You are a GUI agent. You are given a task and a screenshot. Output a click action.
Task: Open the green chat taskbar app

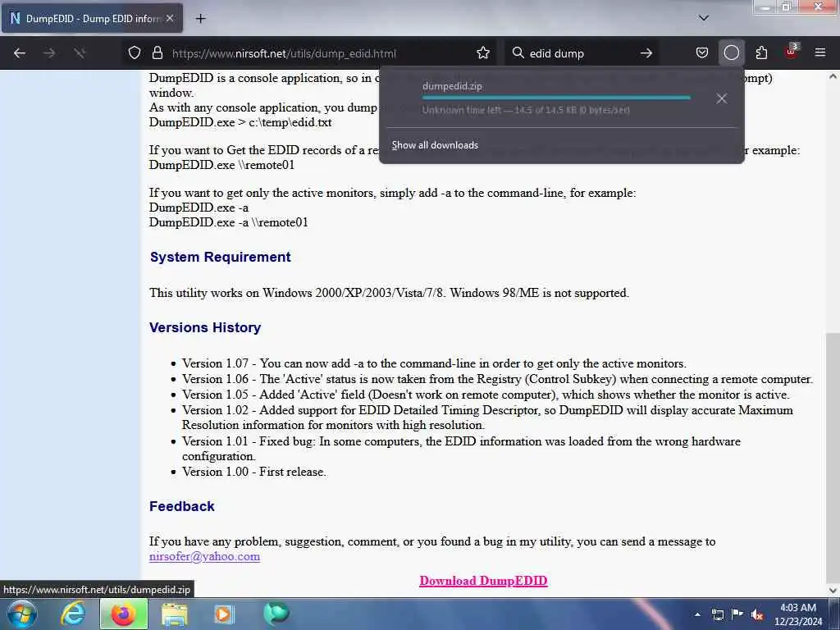tap(276, 614)
